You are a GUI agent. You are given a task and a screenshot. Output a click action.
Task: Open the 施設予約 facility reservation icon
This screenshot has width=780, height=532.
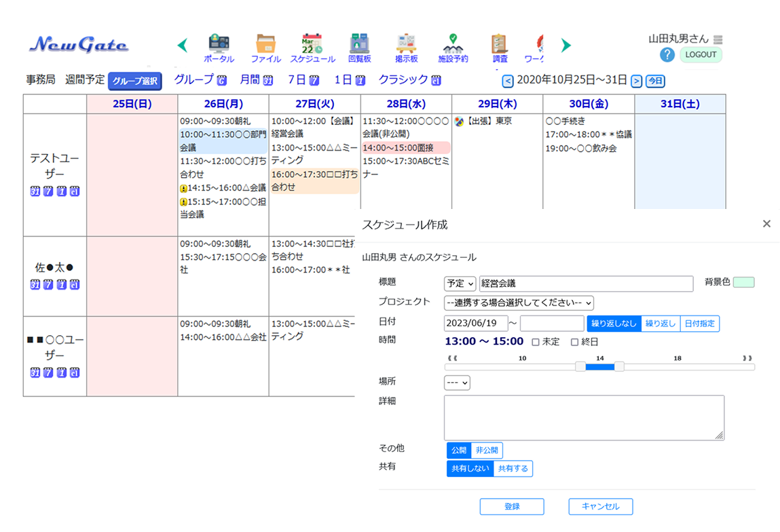point(453,45)
